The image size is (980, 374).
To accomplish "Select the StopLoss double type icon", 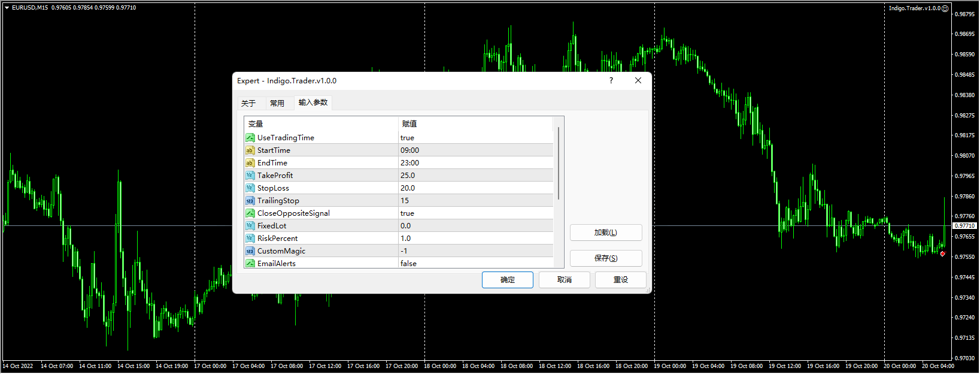I will pyautogui.click(x=250, y=188).
